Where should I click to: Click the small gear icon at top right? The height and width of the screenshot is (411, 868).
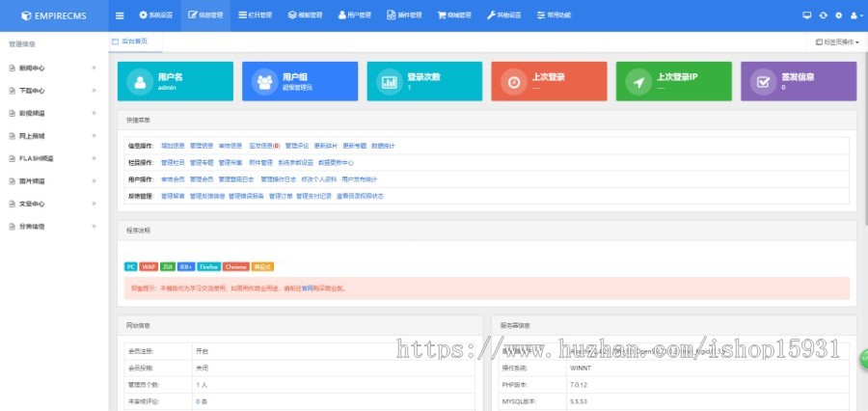coord(839,15)
